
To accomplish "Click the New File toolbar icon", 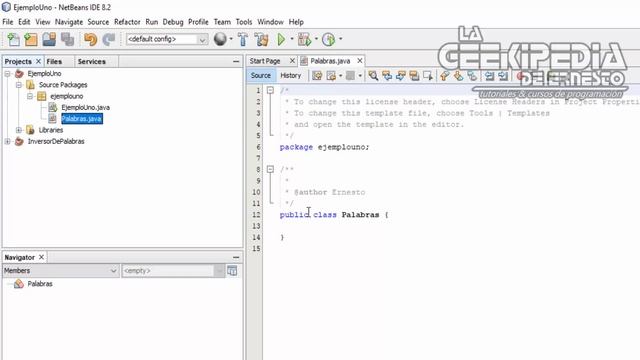I will coord(14,39).
